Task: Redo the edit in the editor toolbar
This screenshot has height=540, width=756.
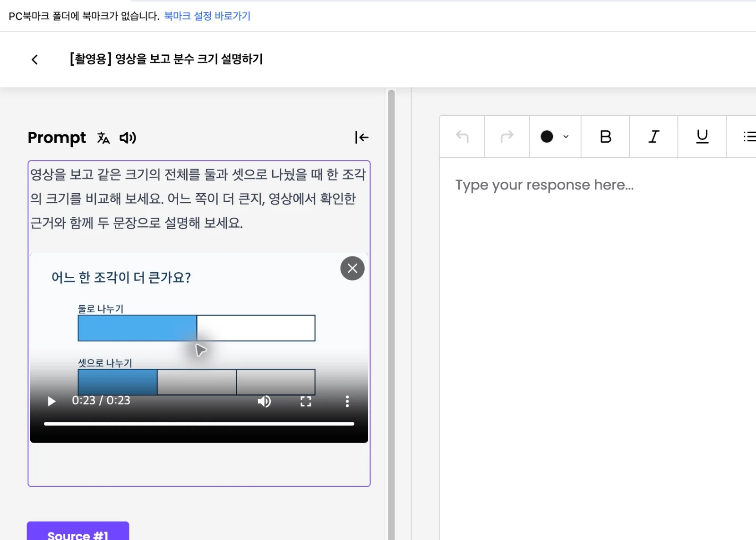Action: (x=507, y=137)
